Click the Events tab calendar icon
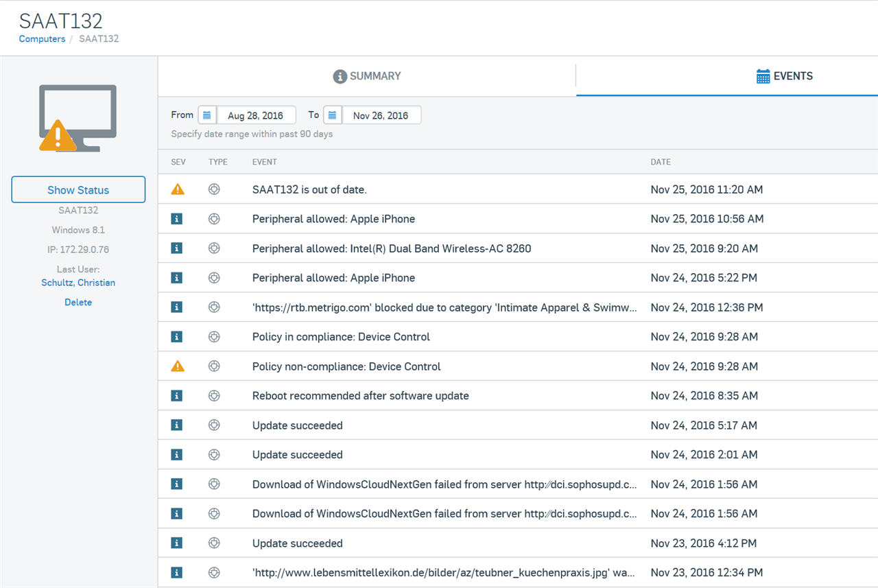878x588 pixels. click(x=763, y=76)
